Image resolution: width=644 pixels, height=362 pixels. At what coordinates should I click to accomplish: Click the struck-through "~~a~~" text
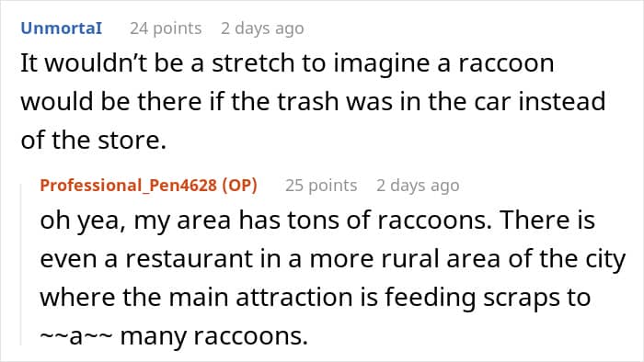pos(76,336)
